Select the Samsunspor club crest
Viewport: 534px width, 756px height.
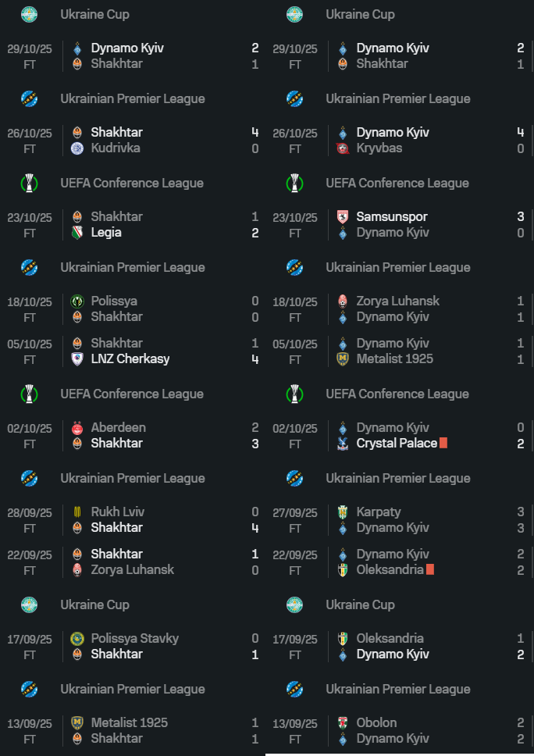tap(342, 217)
